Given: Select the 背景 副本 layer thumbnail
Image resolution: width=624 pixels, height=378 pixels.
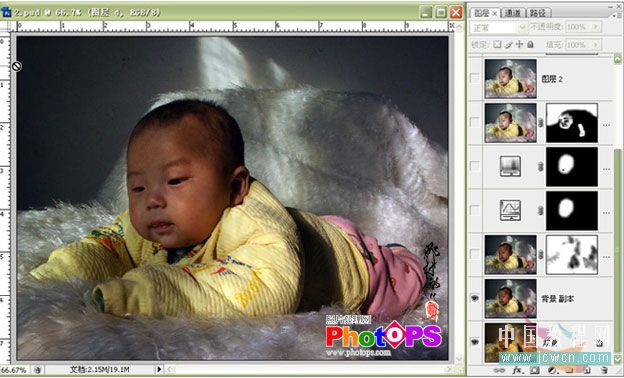Looking at the screenshot, I should [x=511, y=298].
